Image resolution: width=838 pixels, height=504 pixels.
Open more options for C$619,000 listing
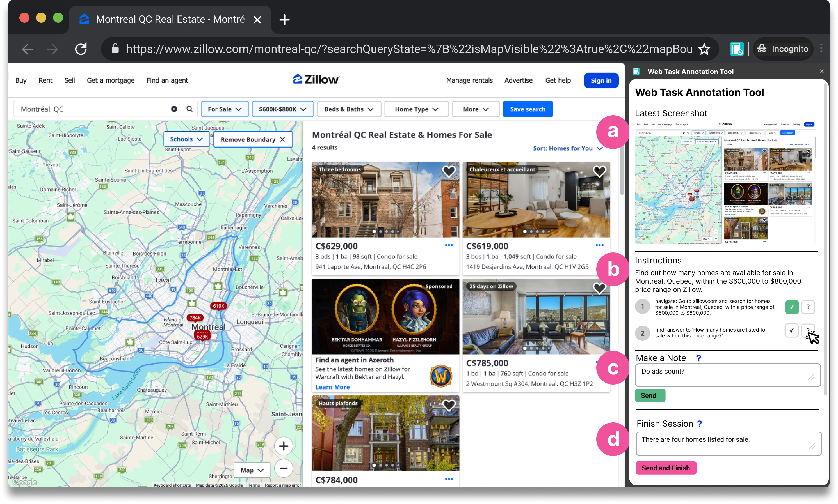click(599, 245)
